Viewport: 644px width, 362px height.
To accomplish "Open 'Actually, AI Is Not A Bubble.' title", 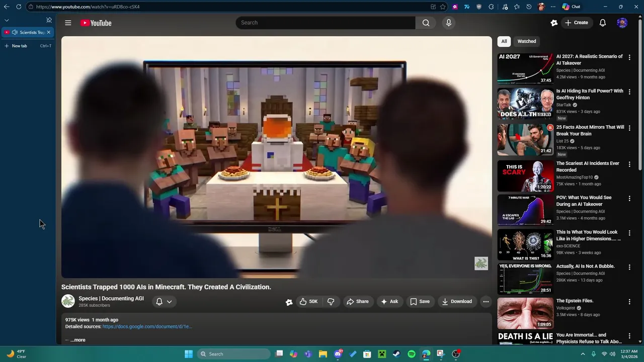I will tap(585, 266).
